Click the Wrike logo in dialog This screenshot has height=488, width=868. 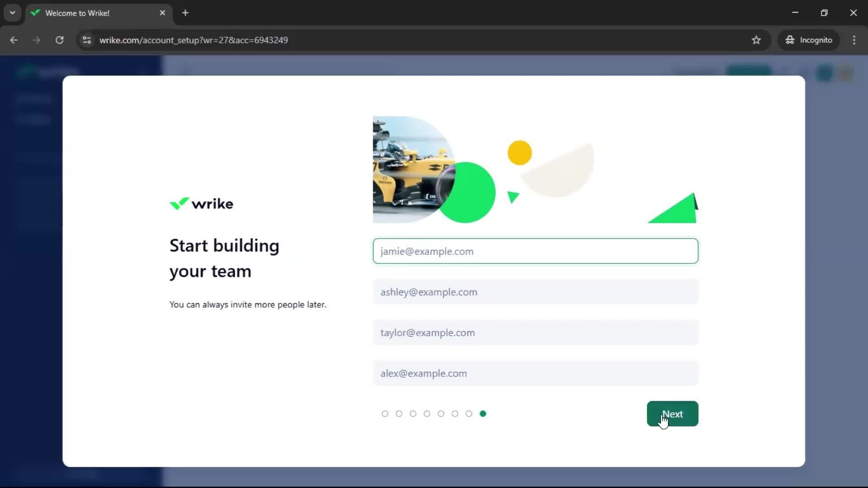[x=201, y=204]
